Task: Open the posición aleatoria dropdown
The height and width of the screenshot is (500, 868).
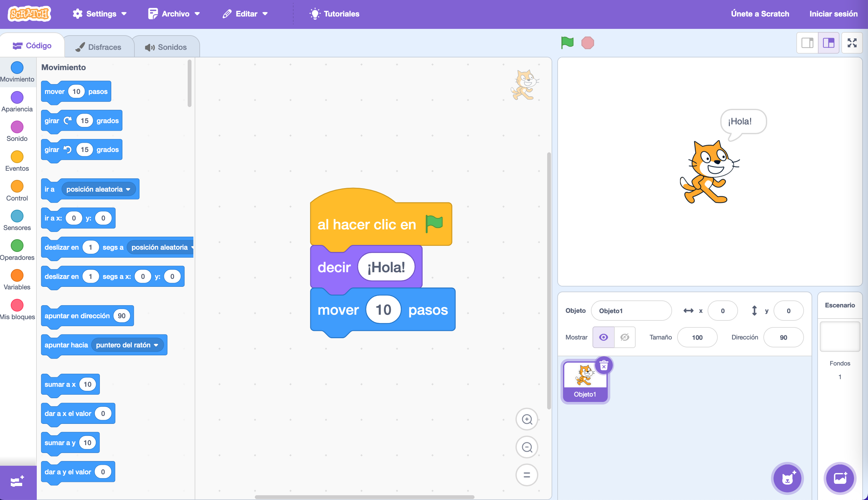Action: click(98, 189)
